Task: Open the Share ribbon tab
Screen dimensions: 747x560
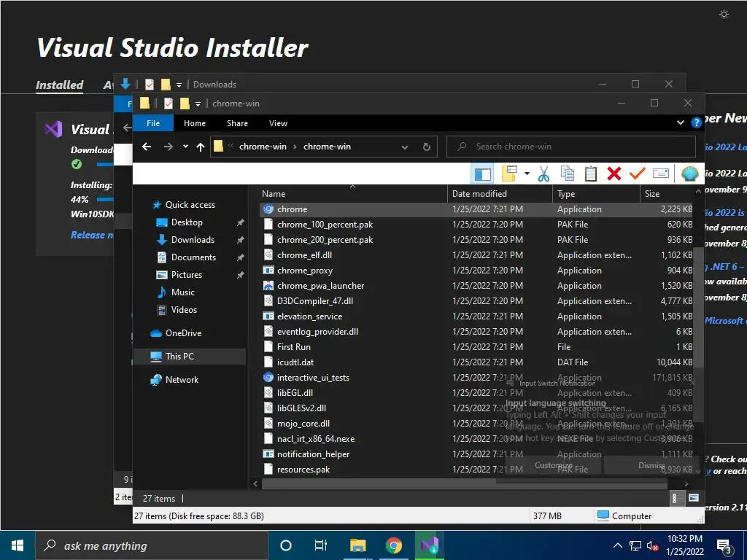Action: (x=237, y=123)
